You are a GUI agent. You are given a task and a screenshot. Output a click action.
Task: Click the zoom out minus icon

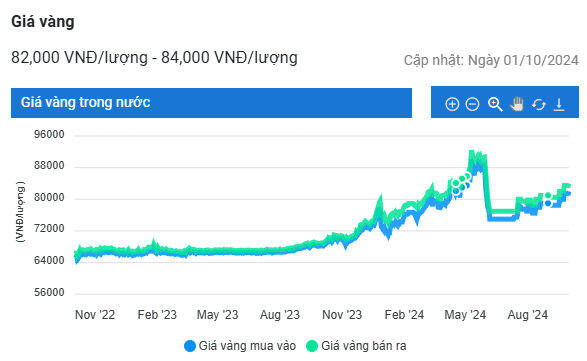(472, 104)
